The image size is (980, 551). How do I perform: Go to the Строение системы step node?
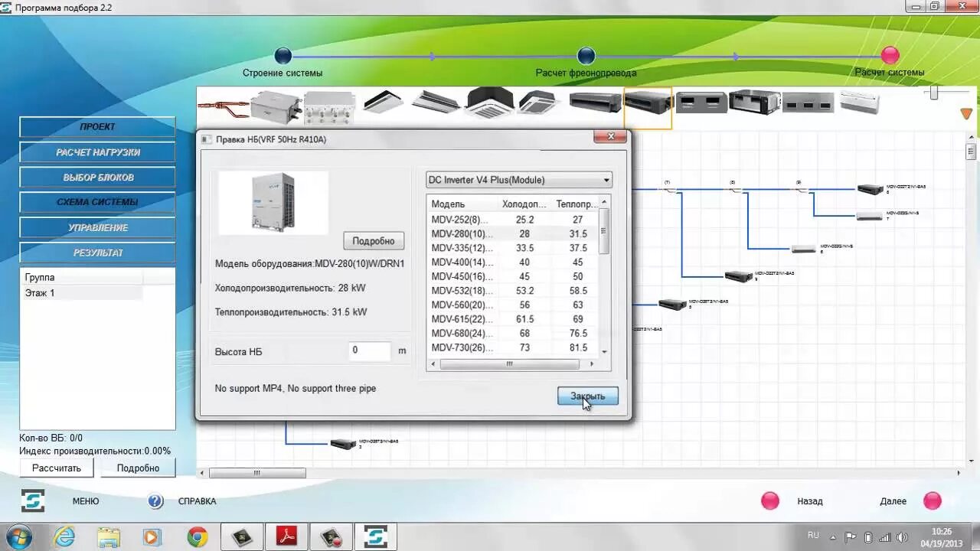coord(283,56)
